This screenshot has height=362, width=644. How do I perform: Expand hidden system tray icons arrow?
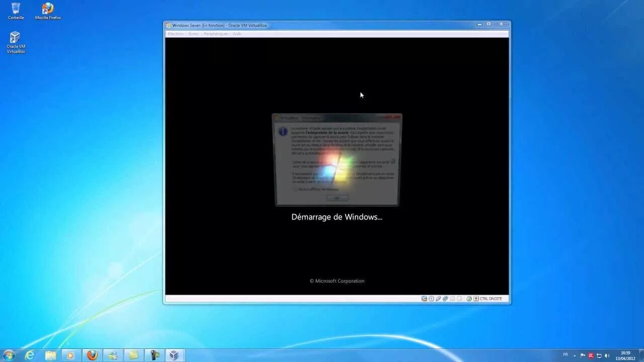coord(574,355)
